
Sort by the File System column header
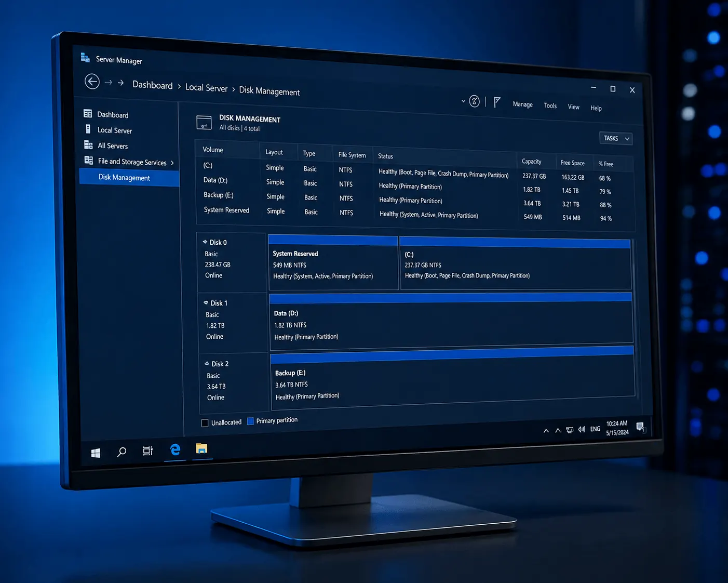(352, 155)
